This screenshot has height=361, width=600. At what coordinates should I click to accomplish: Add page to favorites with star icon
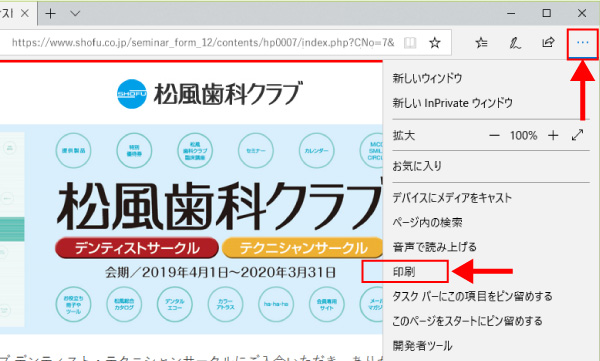pyautogui.click(x=435, y=42)
